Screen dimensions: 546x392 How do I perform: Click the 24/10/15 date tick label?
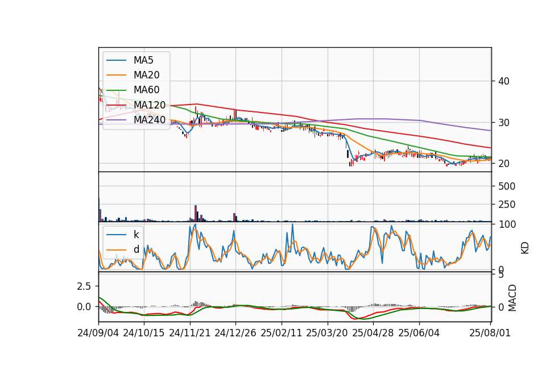tap(143, 333)
